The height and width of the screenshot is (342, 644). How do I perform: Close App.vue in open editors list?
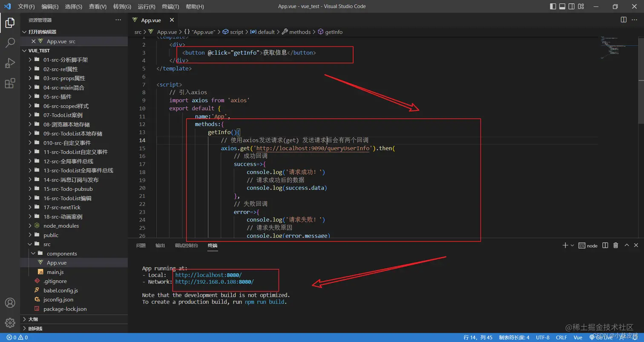click(x=34, y=41)
